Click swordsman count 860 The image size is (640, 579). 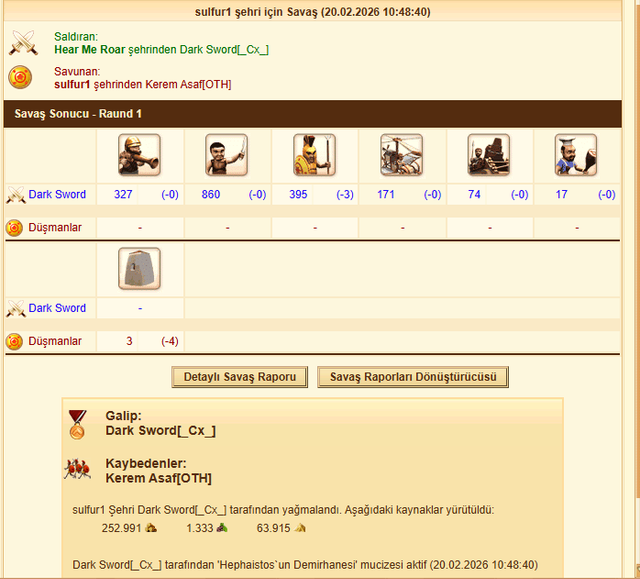click(x=211, y=194)
